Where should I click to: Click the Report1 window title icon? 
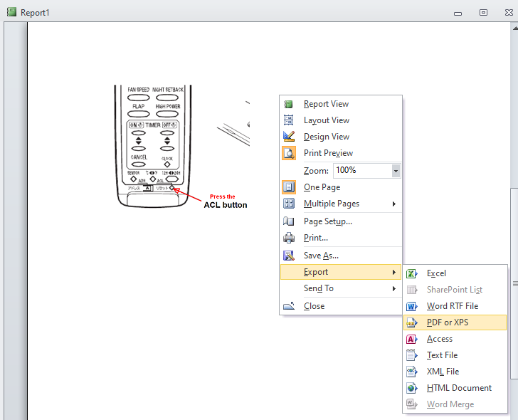[11, 12]
